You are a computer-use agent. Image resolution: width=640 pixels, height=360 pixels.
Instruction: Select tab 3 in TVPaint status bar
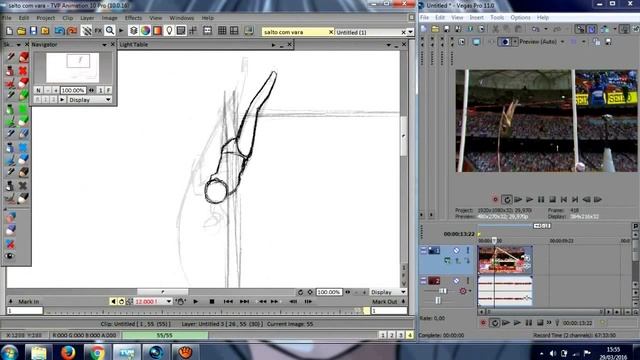(x=400, y=335)
